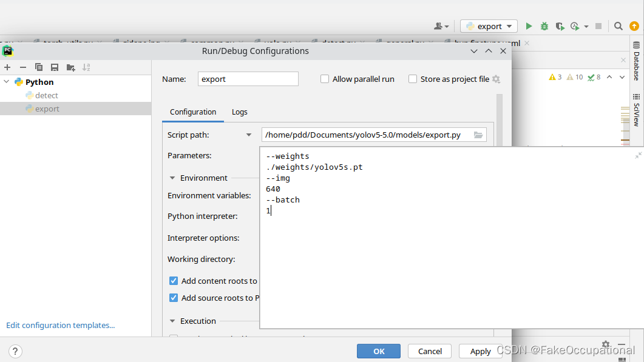Run export with coverage icon

click(560, 26)
